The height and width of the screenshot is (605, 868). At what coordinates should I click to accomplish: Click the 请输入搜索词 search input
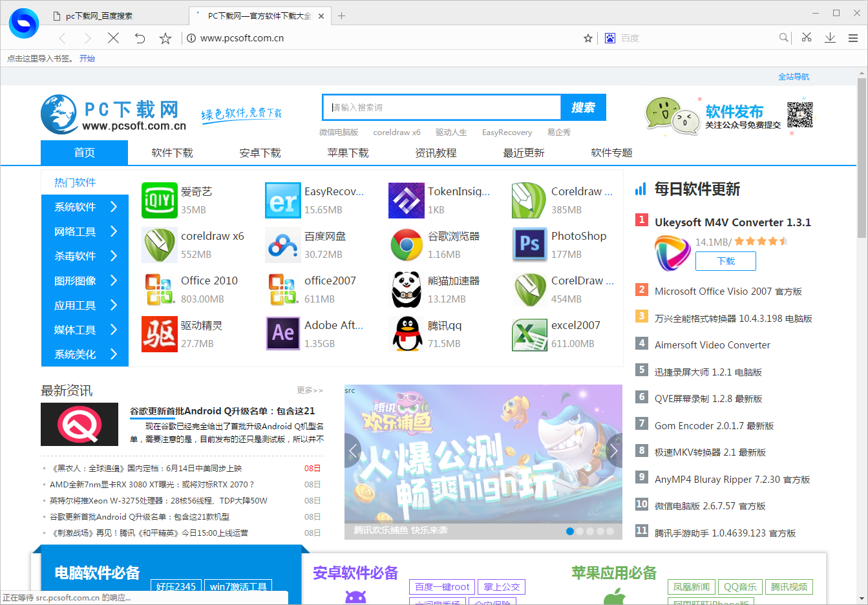point(441,108)
